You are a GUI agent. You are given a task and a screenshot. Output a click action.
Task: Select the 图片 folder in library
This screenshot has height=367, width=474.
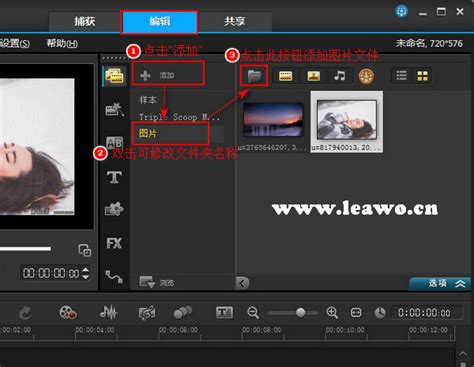pos(171,133)
